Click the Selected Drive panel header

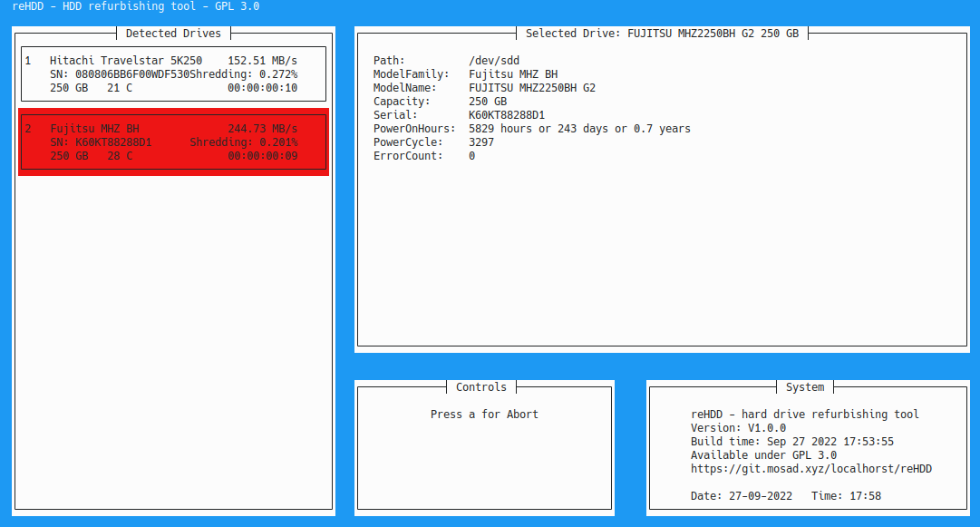coord(662,34)
